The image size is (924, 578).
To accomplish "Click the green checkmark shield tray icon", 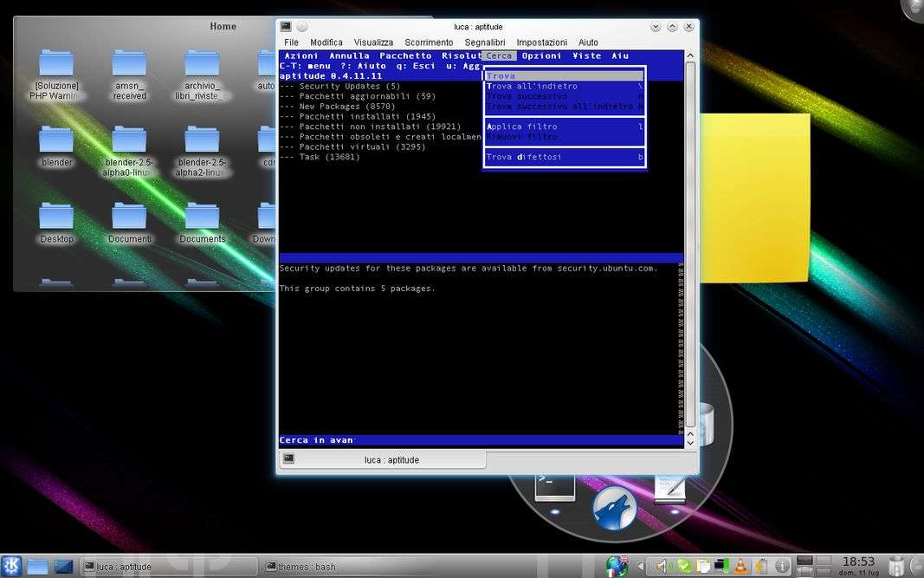I will (x=684, y=567).
